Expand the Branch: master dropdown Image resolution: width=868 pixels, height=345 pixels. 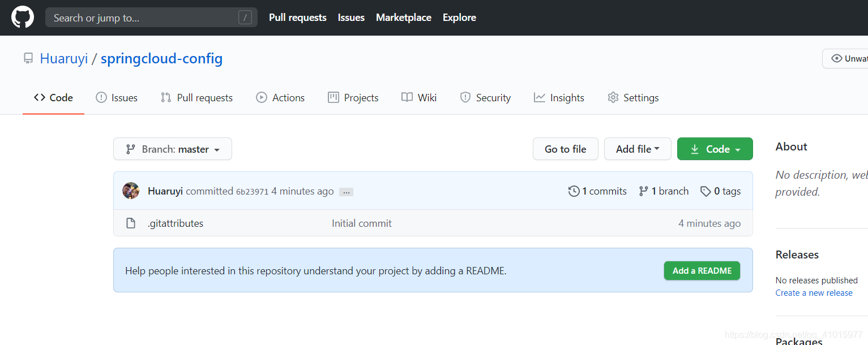click(x=173, y=149)
